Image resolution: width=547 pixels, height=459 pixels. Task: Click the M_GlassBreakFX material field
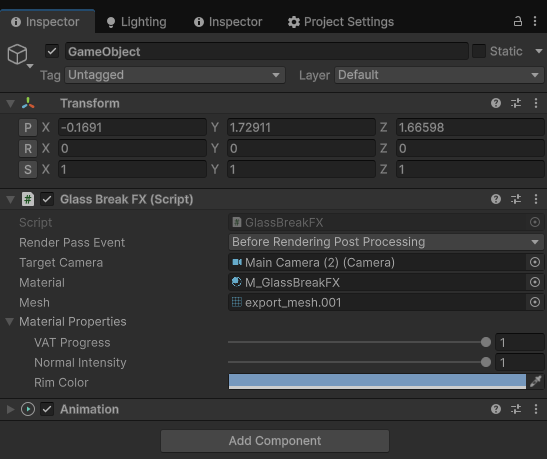(x=377, y=282)
